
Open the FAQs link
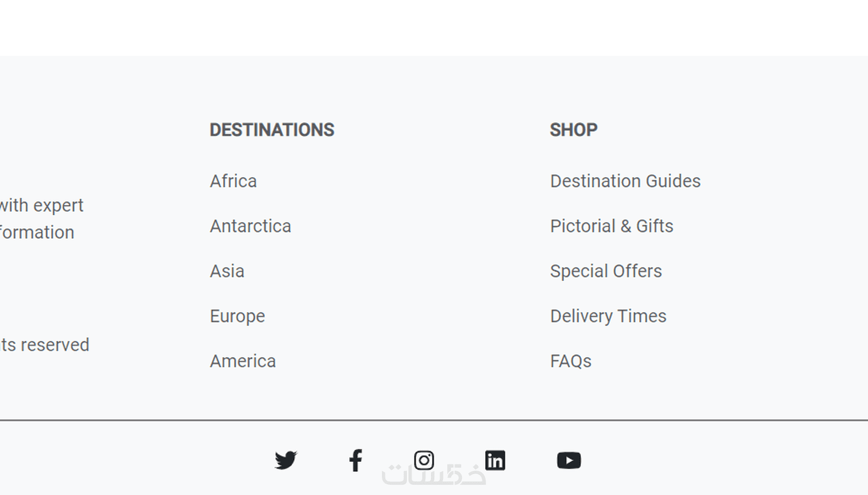coord(571,361)
